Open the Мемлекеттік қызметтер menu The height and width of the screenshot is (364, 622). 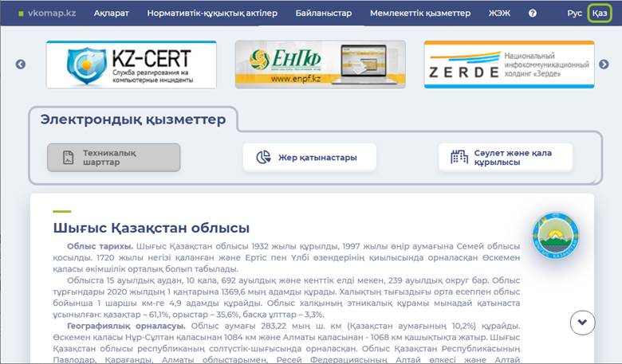420,14
